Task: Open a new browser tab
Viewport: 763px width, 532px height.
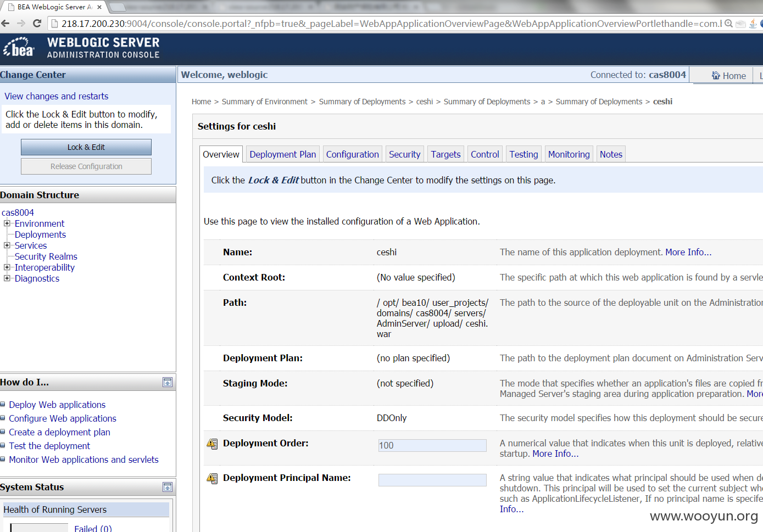Action: pos(118,7)
